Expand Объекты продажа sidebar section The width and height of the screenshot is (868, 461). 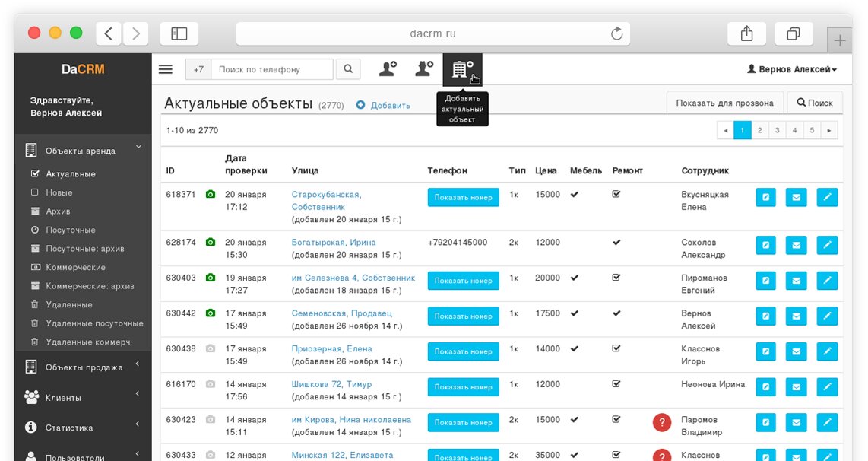pyautogui.click(x=83, y=367)
